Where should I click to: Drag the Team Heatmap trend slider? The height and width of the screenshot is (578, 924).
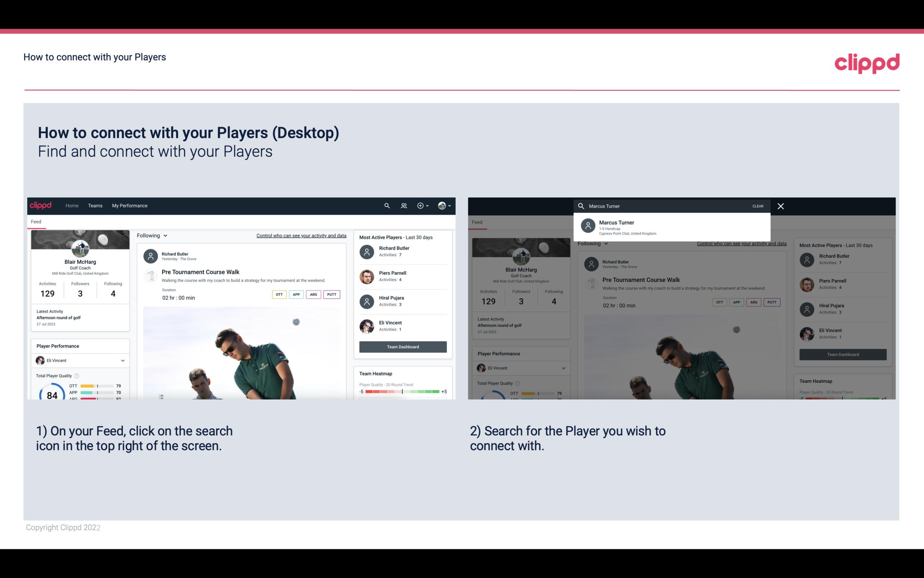(402, 392)
